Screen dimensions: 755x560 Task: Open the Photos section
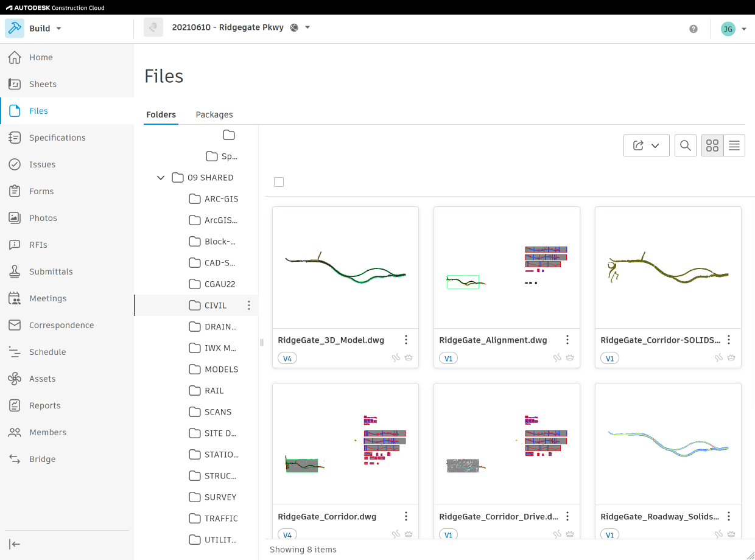(67, 218)
